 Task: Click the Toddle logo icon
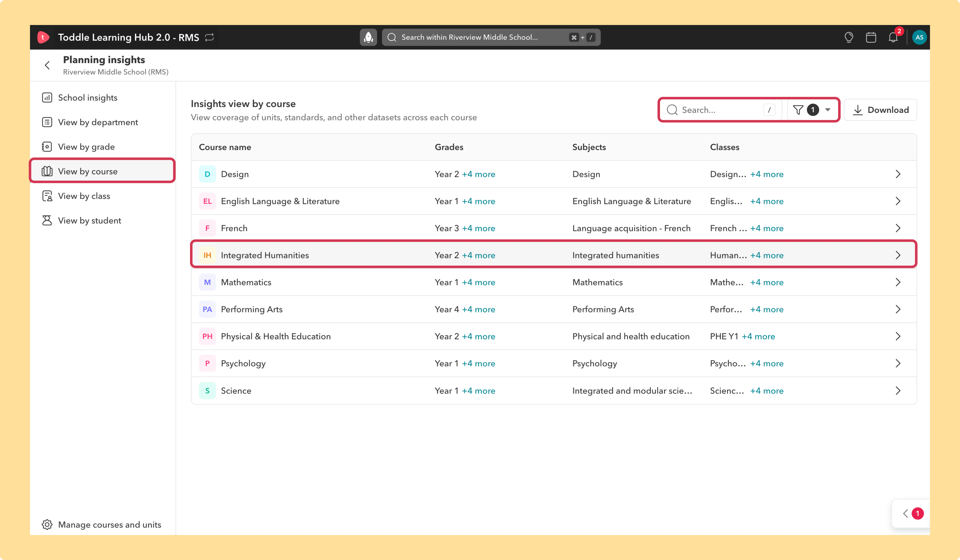43,37
